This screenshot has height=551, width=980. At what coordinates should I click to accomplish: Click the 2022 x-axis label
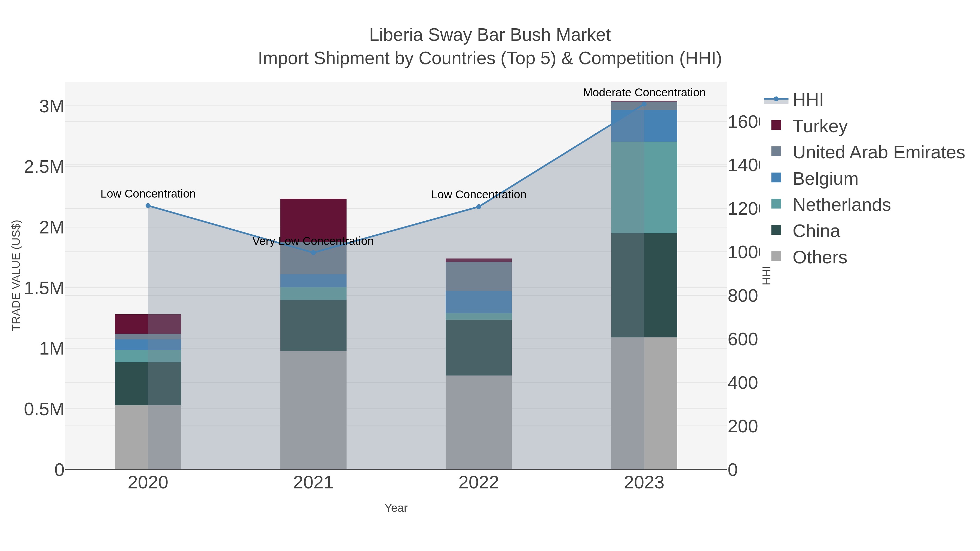point(479,483)
